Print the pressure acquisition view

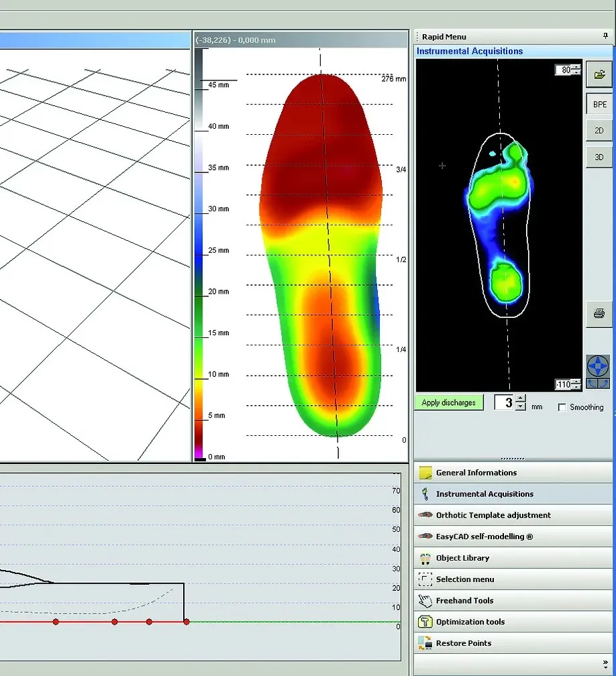599,314
